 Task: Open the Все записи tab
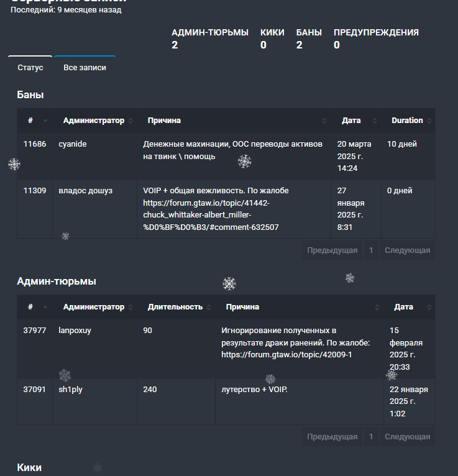pos(85,67)
